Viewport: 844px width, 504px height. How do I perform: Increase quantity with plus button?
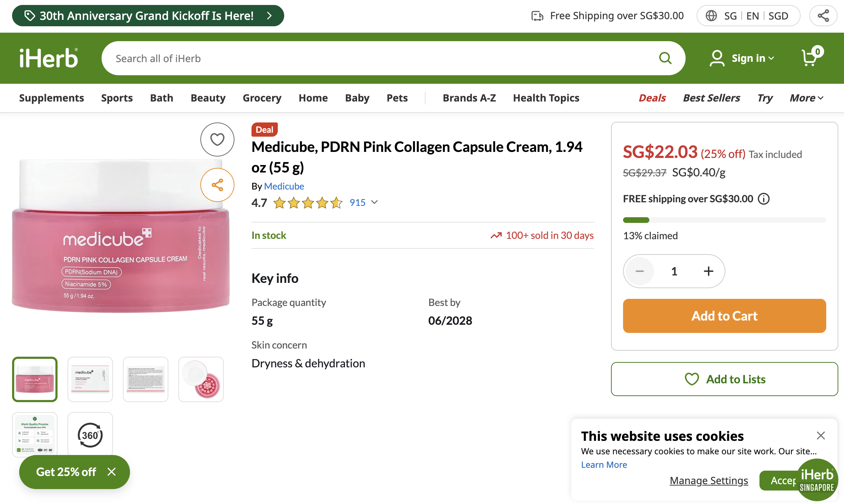point(708,271)
